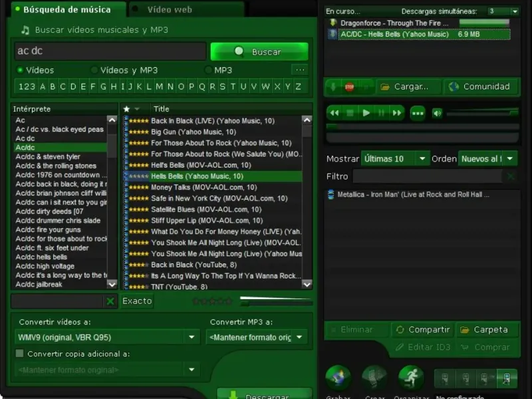Fast forward with the double-right arrows
532x399 pixels.
[396, 113]
